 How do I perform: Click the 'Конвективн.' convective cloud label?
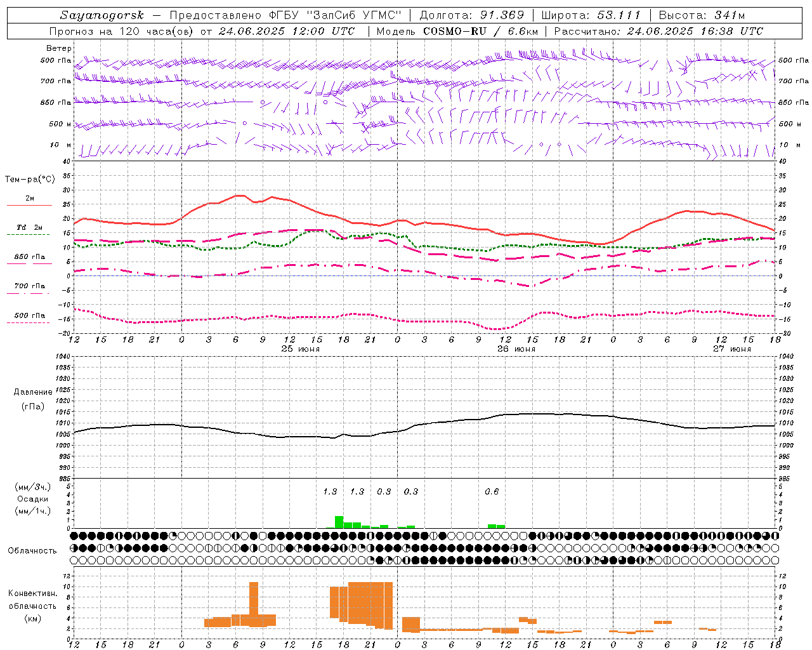(33, 594)
